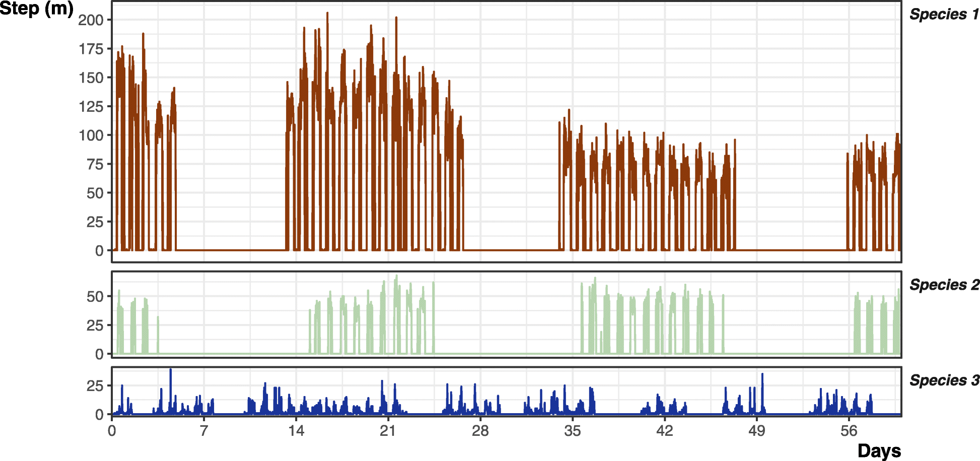Screen dimensions: 980x461
Task: Click the 28 label on Days axis
Action: pos(480,431)
